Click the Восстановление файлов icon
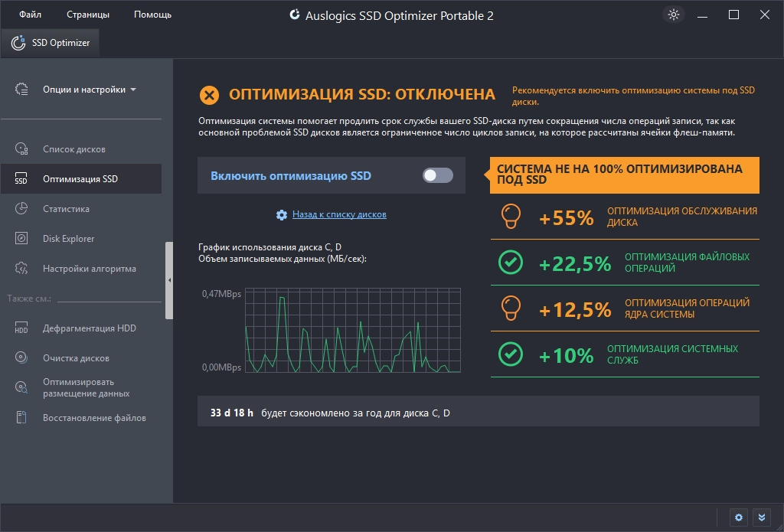 coord(21,417)
